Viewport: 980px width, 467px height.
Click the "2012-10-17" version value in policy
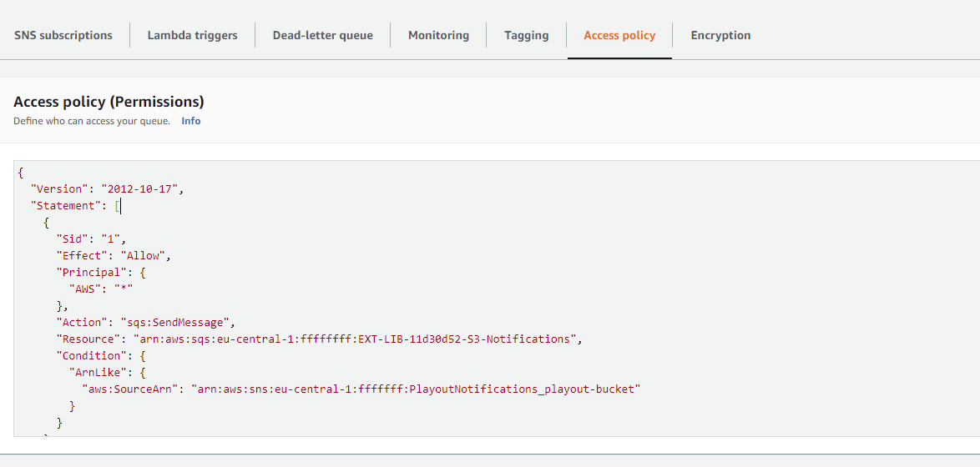(x=139, y=189)
